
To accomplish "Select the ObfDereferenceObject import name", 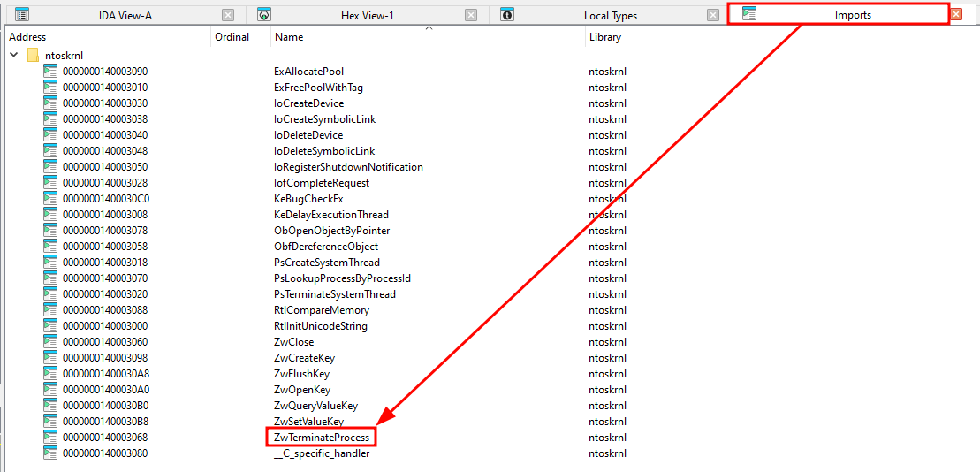I will click(325, 247).
